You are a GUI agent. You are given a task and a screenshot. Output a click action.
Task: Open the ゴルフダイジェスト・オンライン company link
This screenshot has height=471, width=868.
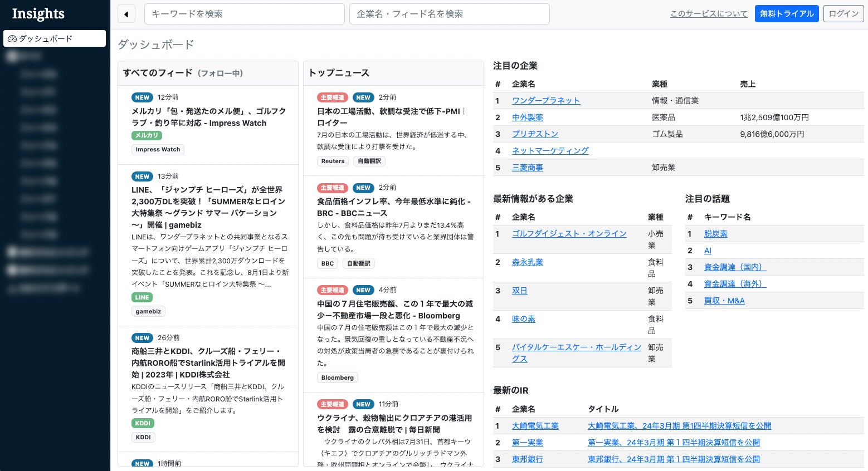[x=569, y=234]
